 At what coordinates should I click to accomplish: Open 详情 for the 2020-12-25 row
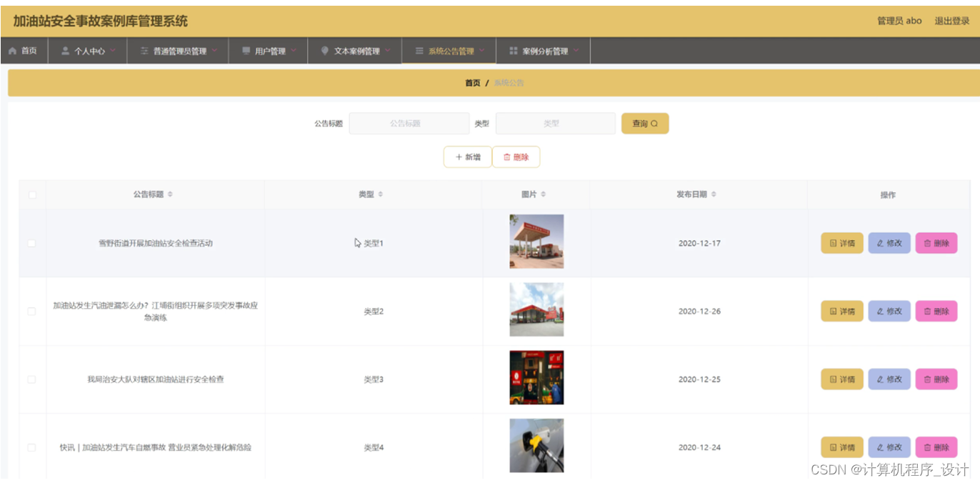point(842,379)
